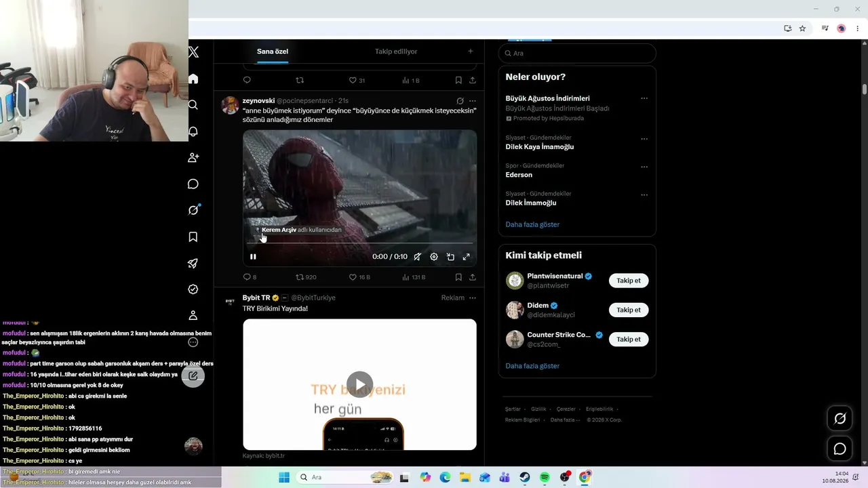Image resolution: width=868 pixels, height=488 pixels.
Task: Open Explore search icon in sidebar
Action: (x=193, y=105)
